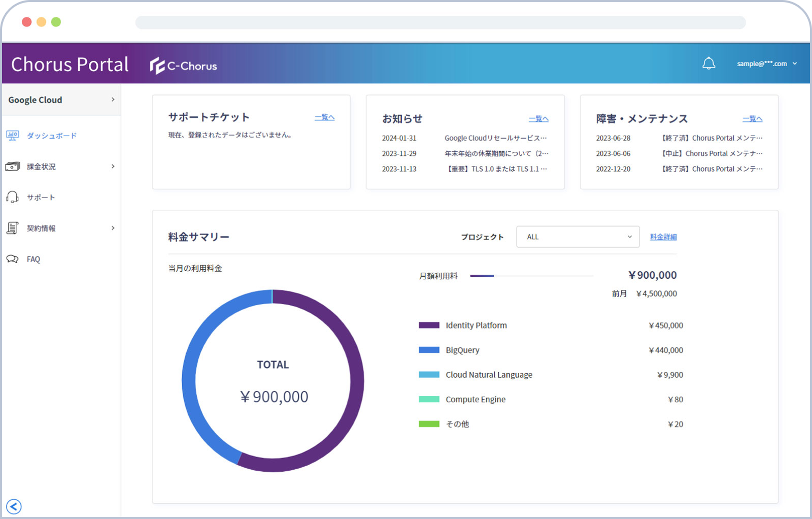Open the プロジェクト ALL dropdown
The width and height of the screenshot is (812, 519).
tap(578, 237)
